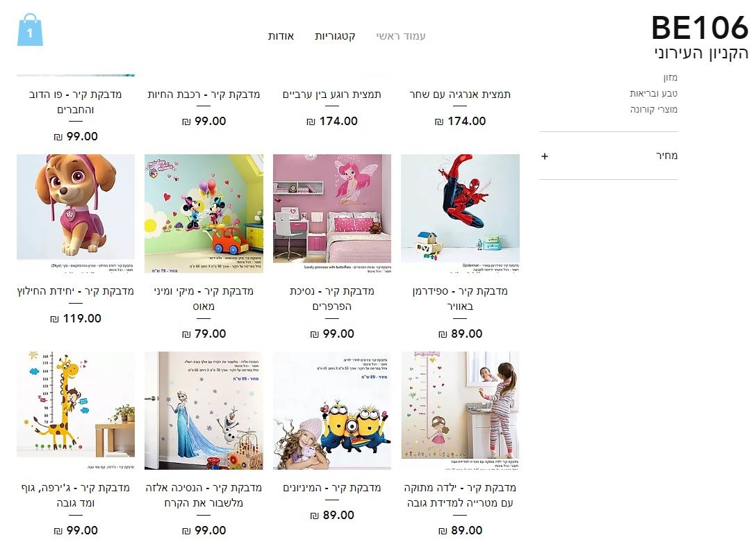Expand the מחיר price filter plus icon
Viewport: 756px width, 542px height.
(544, 156)
